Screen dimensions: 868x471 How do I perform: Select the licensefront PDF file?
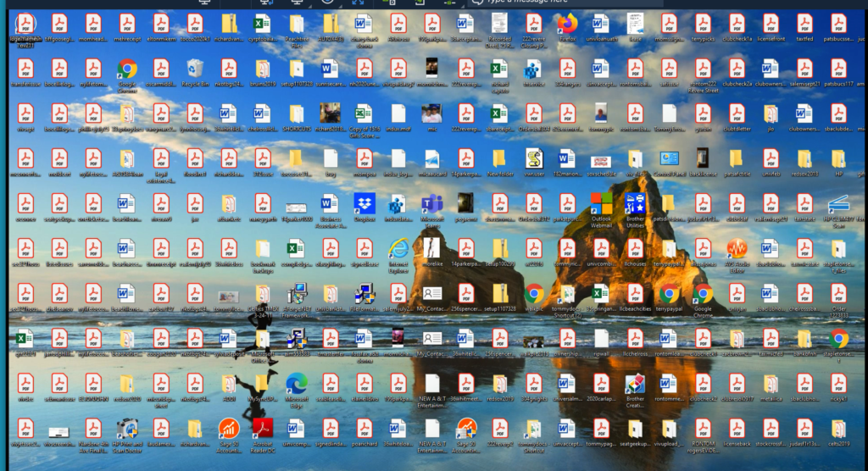pos(771,25)
